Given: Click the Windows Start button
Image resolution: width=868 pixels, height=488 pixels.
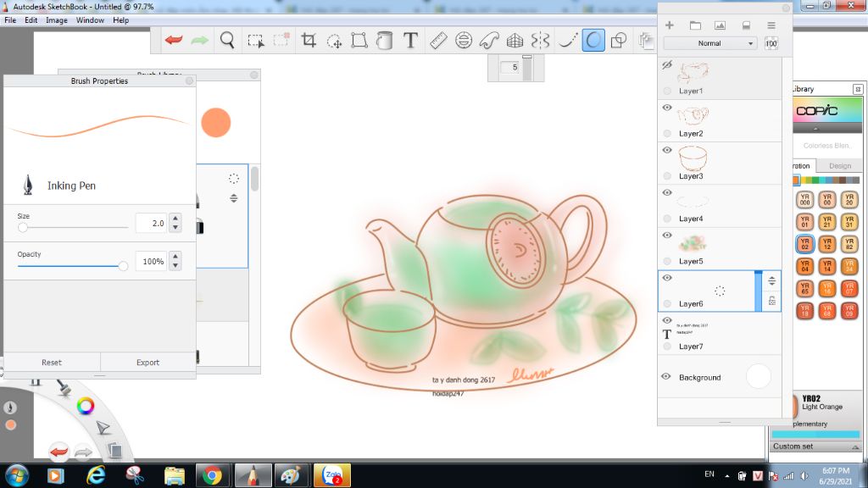Looking at the screenshot, I should pos(17,475).
